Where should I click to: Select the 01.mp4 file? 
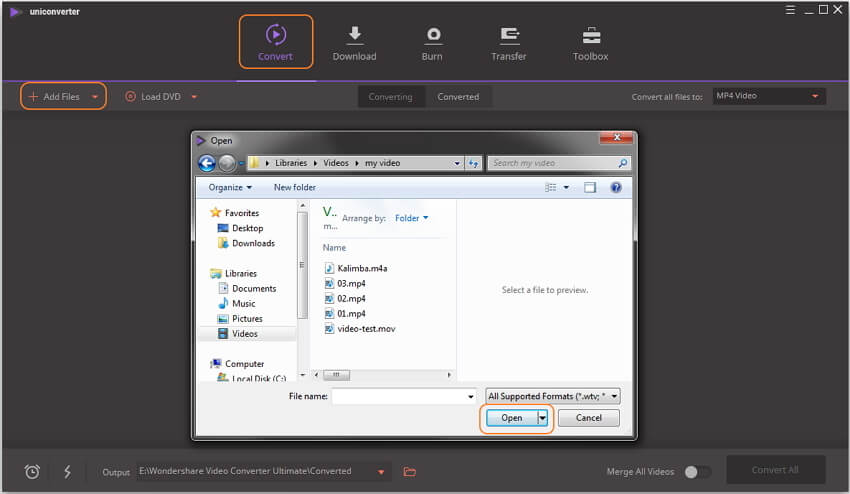(345, 313)
